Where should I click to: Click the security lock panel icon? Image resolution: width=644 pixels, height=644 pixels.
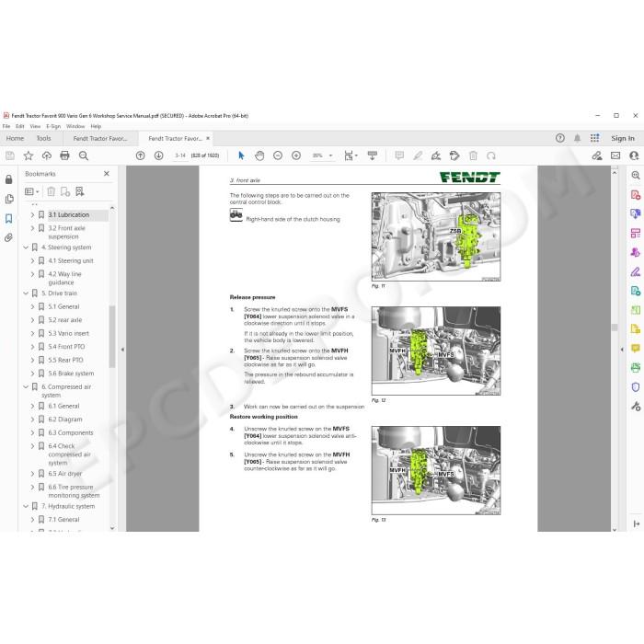(x=8, y=179)
